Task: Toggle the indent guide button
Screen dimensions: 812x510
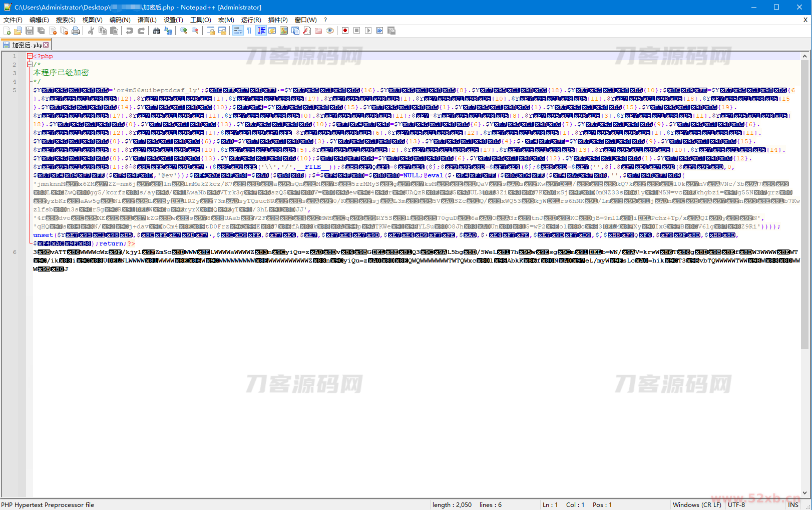Action: pyautogui.click(x=261, y=31)
